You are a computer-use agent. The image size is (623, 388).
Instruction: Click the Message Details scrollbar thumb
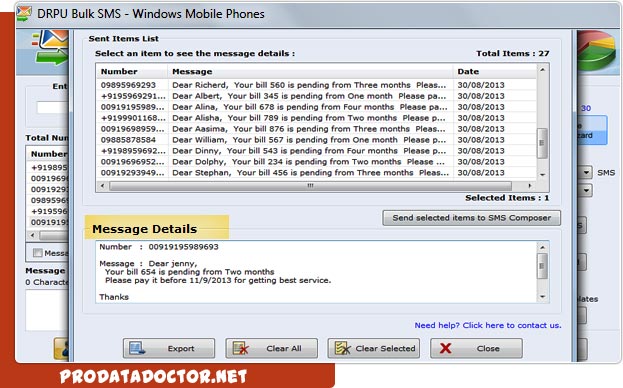542,266
